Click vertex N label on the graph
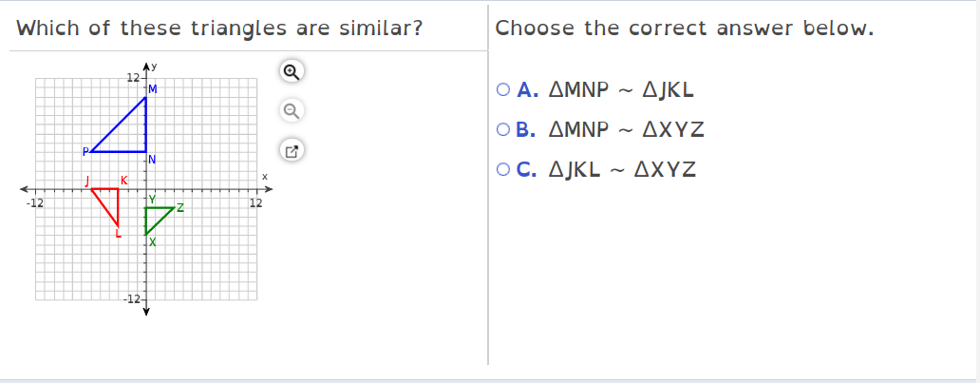 coord(152,160)
